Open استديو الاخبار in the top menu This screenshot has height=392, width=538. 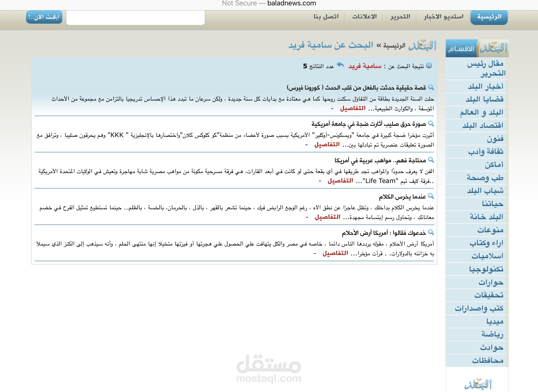pos(443,17)
